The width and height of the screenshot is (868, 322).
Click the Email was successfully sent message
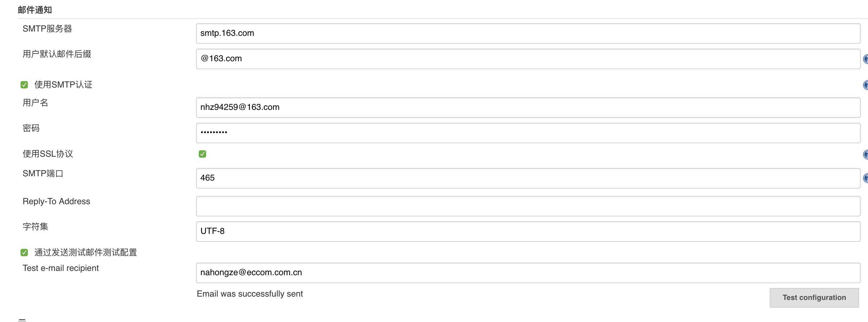[x=250, y=294]
